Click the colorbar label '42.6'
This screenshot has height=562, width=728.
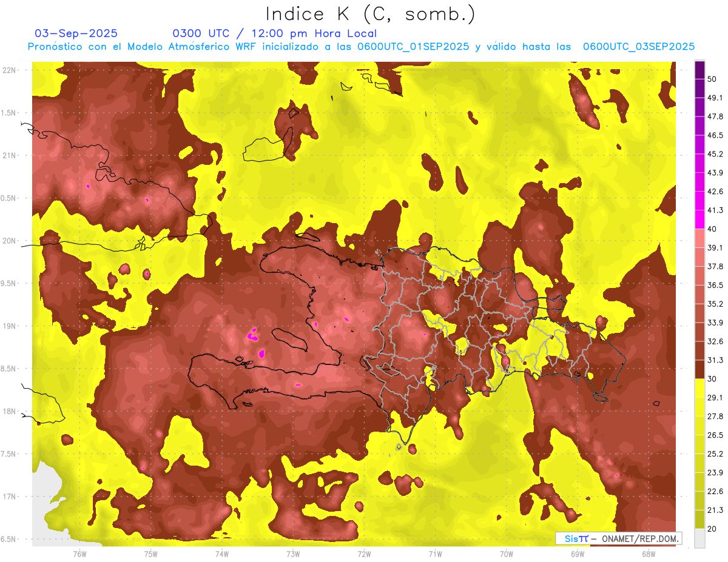click(x=715, y=192)
